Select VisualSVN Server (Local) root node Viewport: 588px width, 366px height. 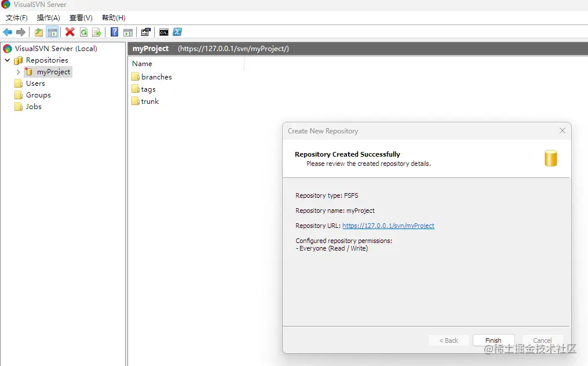(56, 48)
